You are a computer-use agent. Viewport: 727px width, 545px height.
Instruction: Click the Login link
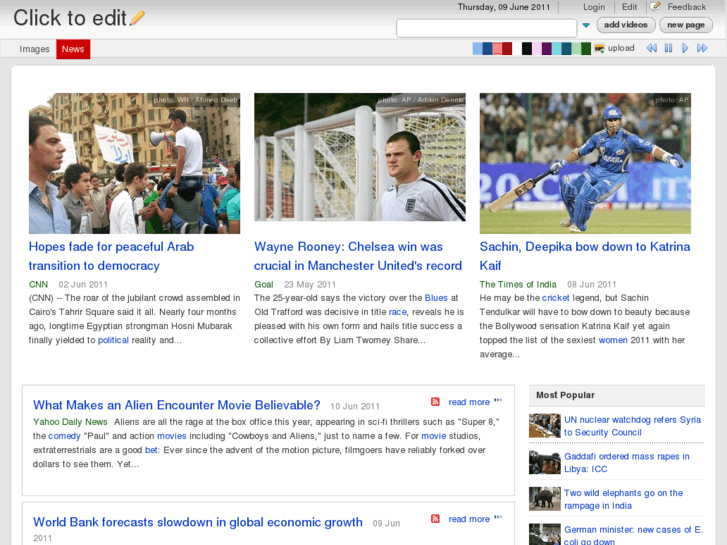(594, 7)
